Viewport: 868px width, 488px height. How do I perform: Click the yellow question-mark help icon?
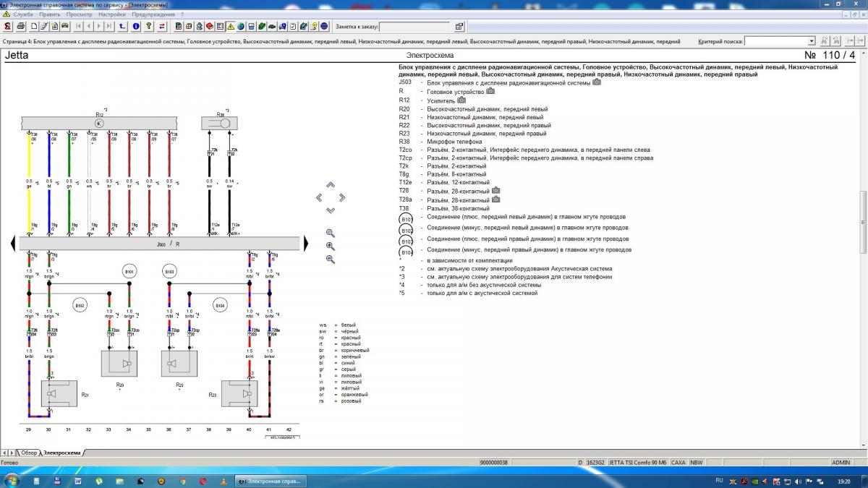coord(148,27)
